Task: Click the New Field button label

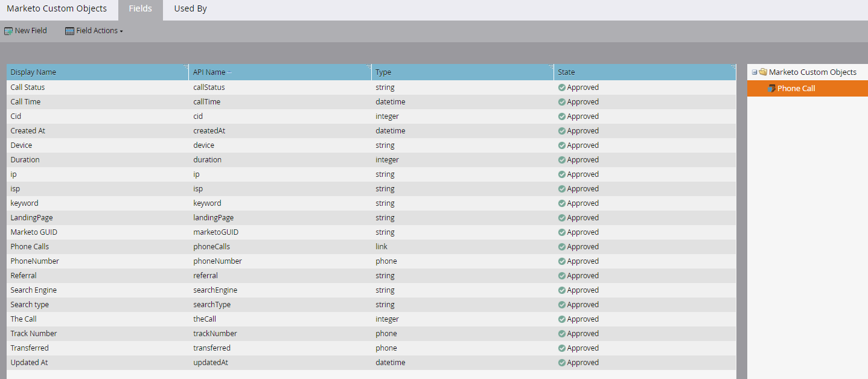Action: tap(31, 31)
